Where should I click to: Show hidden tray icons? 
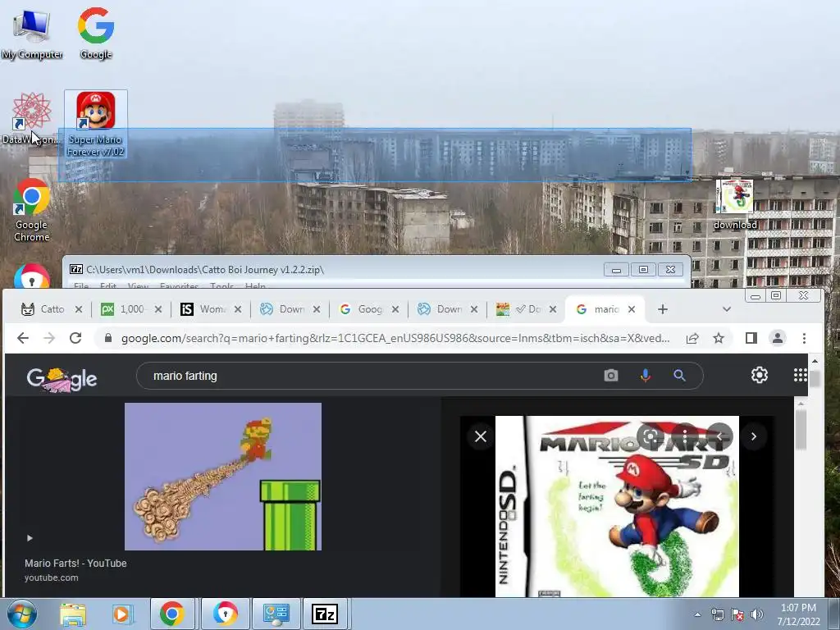(697, 614)
